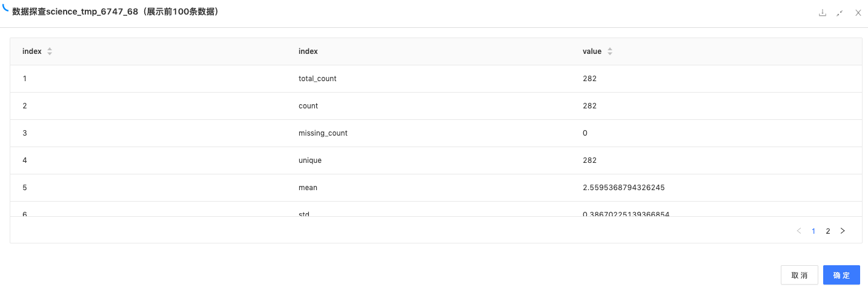Viewport: 868px width, 307px height.
Task: Select page 1 in pagination
Action: click(813, 231)
